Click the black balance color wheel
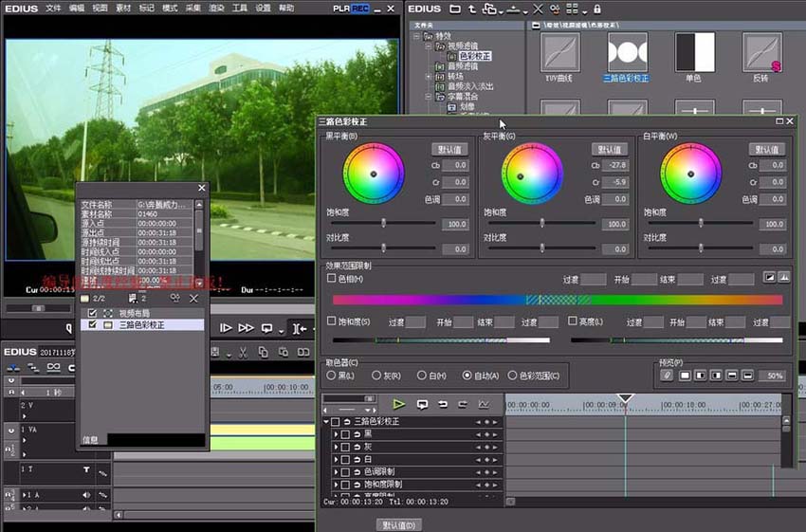 pyautogui.click(x=374, y=174)
